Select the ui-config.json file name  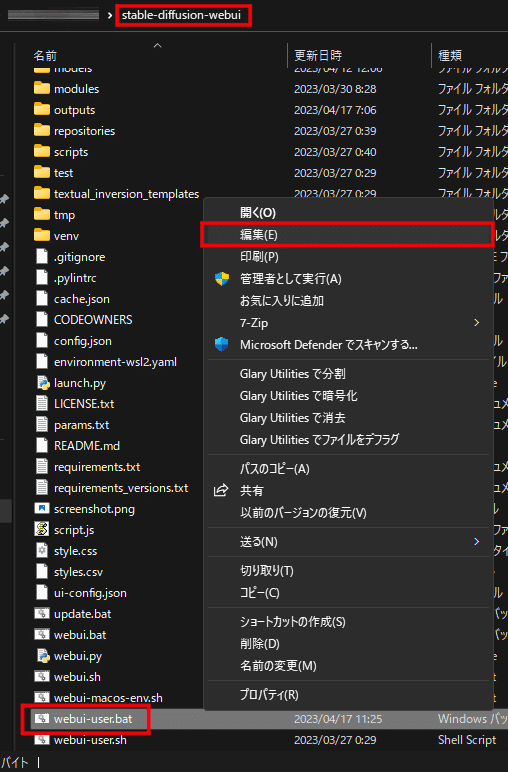click(90, 593)
